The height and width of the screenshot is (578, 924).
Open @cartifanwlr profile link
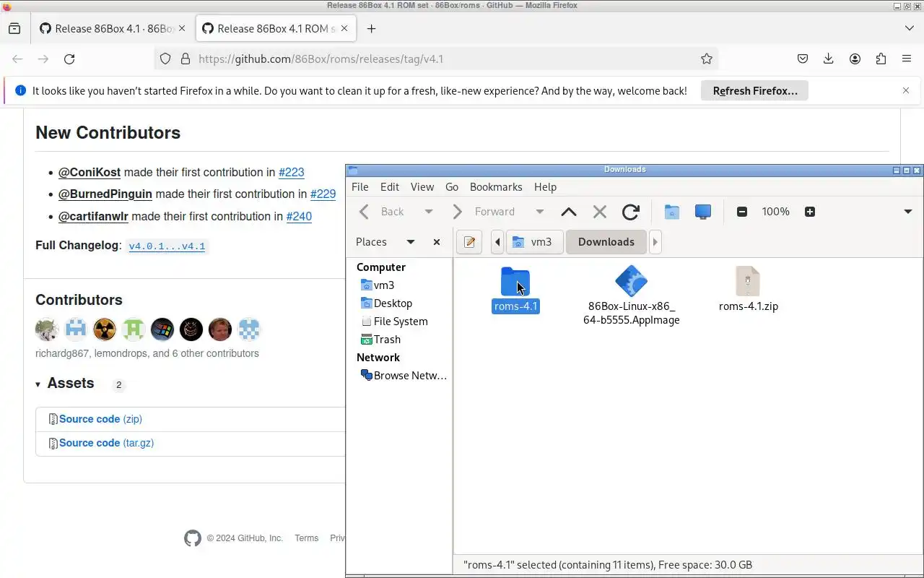(93, 217)
